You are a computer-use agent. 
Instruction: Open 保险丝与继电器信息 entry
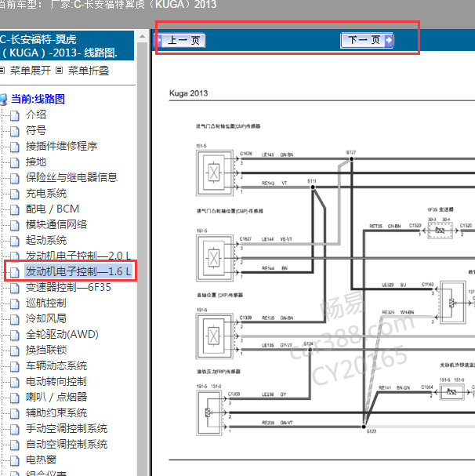click(x=71, y=177)
